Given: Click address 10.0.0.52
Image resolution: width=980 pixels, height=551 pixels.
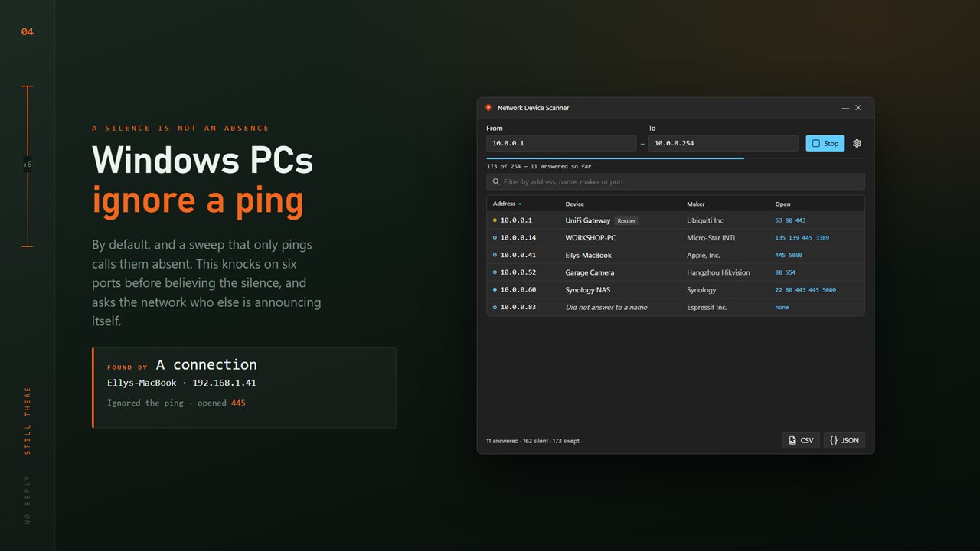Looking at the screenshot, I should (x=518, y=272).
